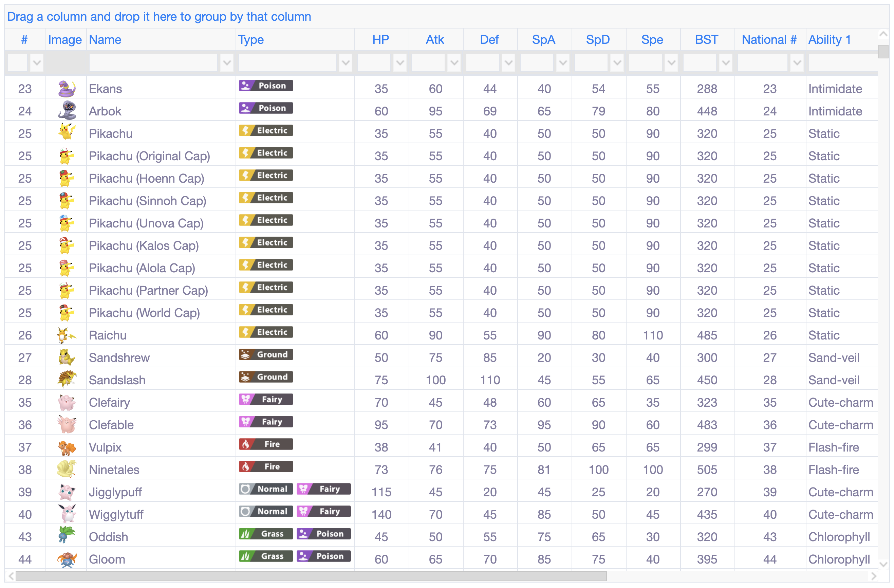The height and width of the screenshot is (588, 894).
Task: Open the Type column filter dropdown
Action: coord(345,63)
